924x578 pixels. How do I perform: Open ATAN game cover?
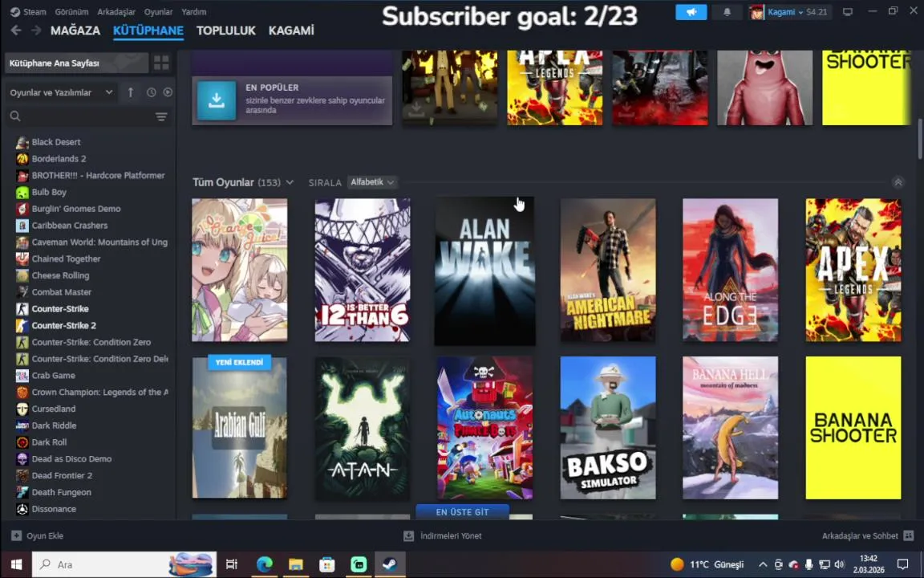[362, 428]
